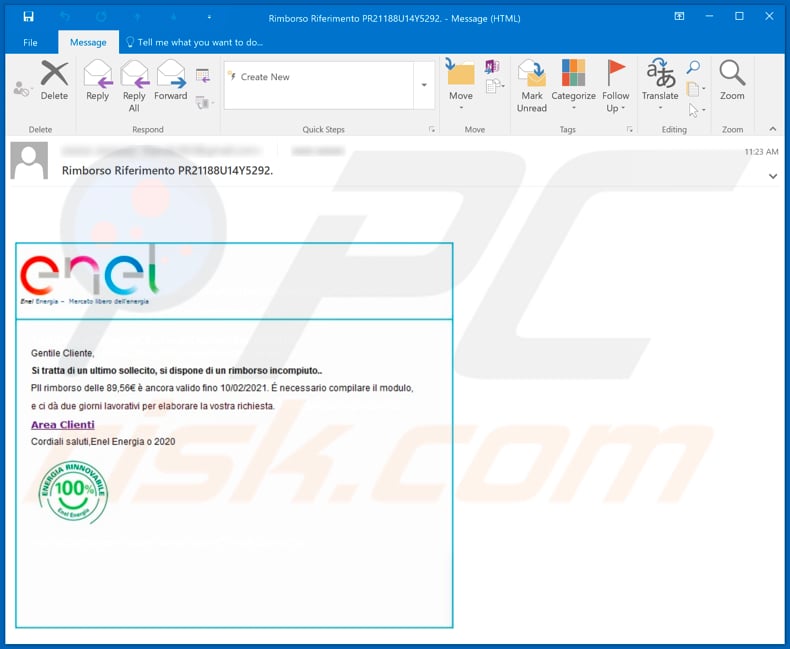Image resolution: width=790 pixels, height=649 pixels.
Task: Expand the Quick Steps gallery
Action: 424,85
